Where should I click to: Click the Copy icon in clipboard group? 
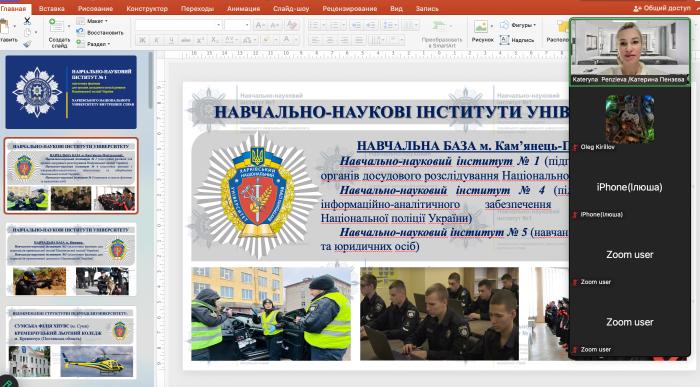pos(27,33)
